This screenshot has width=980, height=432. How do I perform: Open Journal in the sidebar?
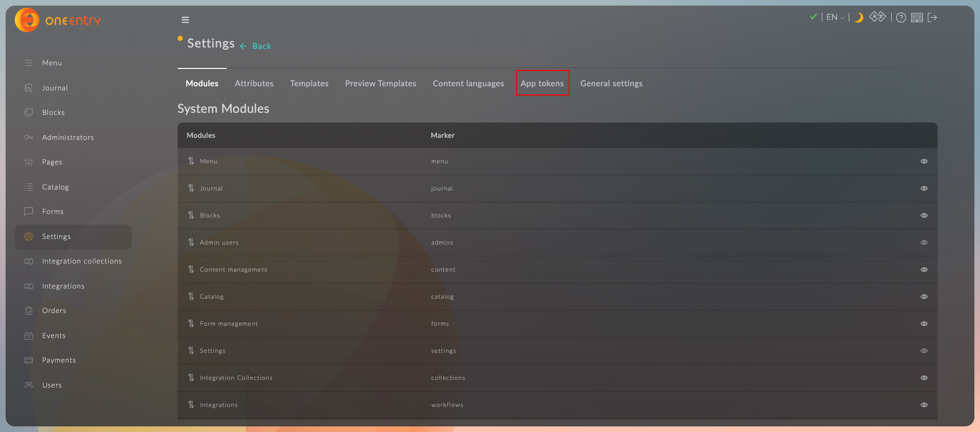coord(73,88)
